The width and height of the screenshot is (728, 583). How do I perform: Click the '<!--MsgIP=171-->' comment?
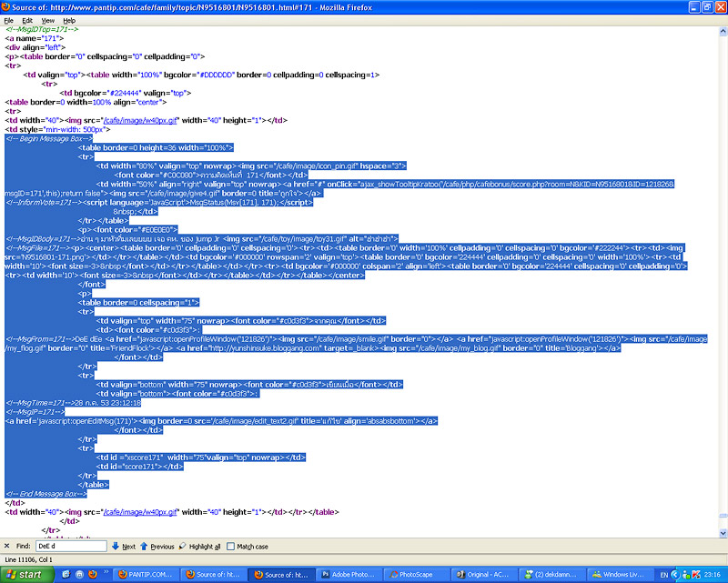(35, 412)
